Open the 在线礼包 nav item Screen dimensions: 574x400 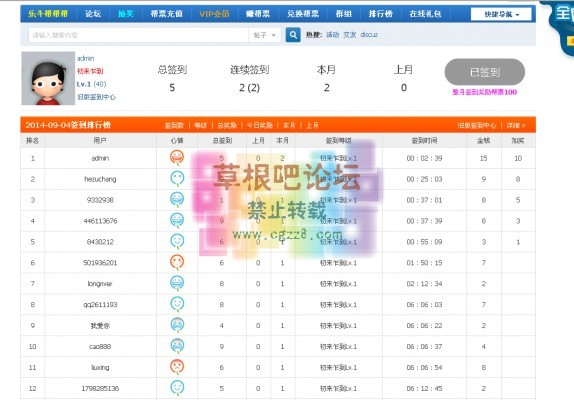pyautogui.click(x=425, y=14)
